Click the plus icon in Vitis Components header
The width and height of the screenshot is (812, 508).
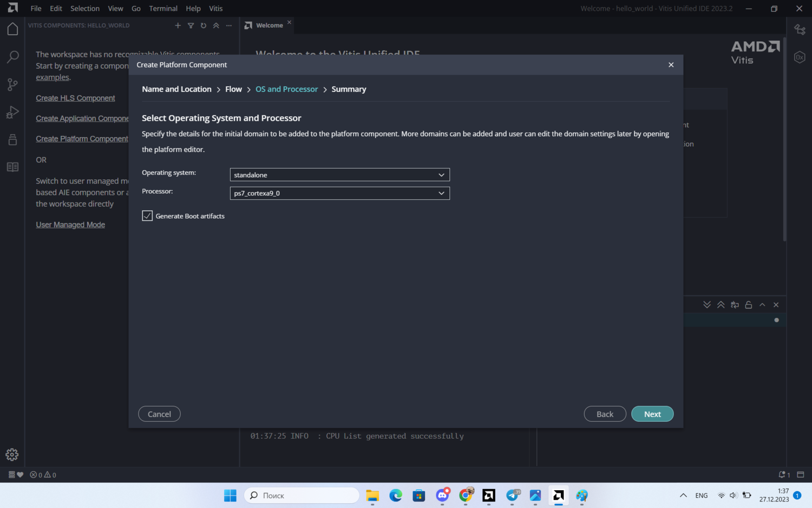[178, 25]
